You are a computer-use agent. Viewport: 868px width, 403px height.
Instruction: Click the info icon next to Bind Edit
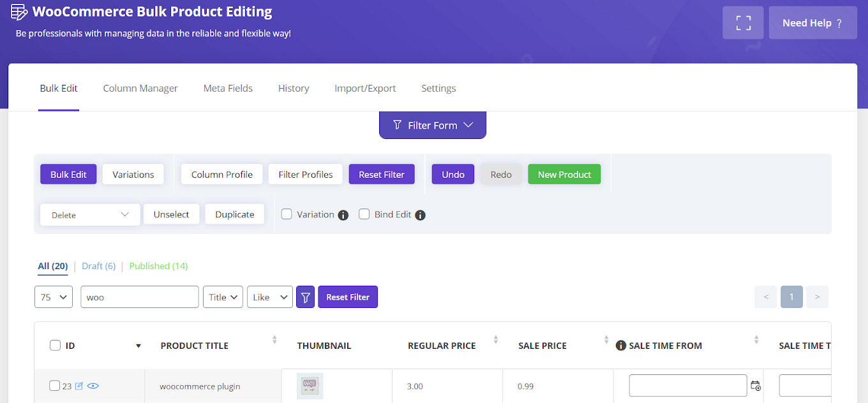420,215
